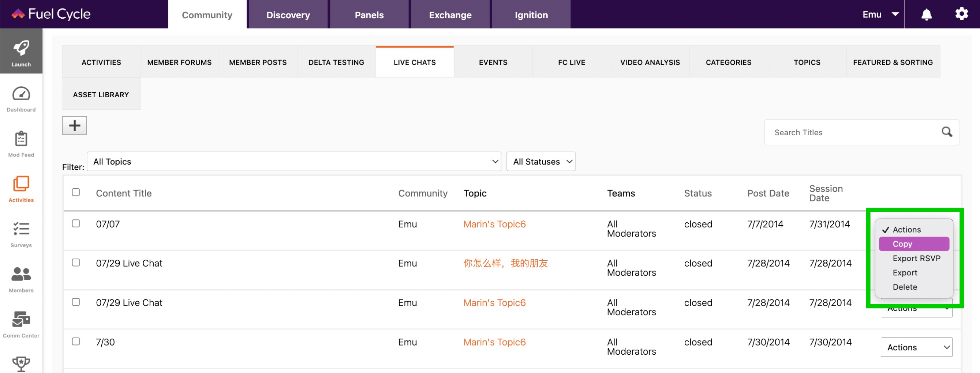The width and height of the screenshot is (980, 373).
Task: Open the Events sub-tab
Action: click(x=493, y=62)
